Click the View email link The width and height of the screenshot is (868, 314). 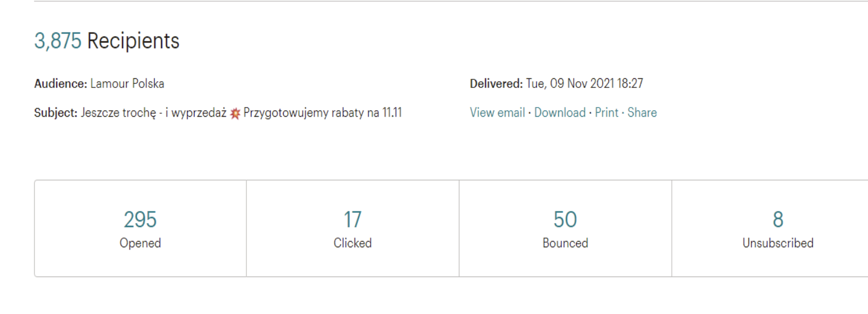(x=497, y=113)
